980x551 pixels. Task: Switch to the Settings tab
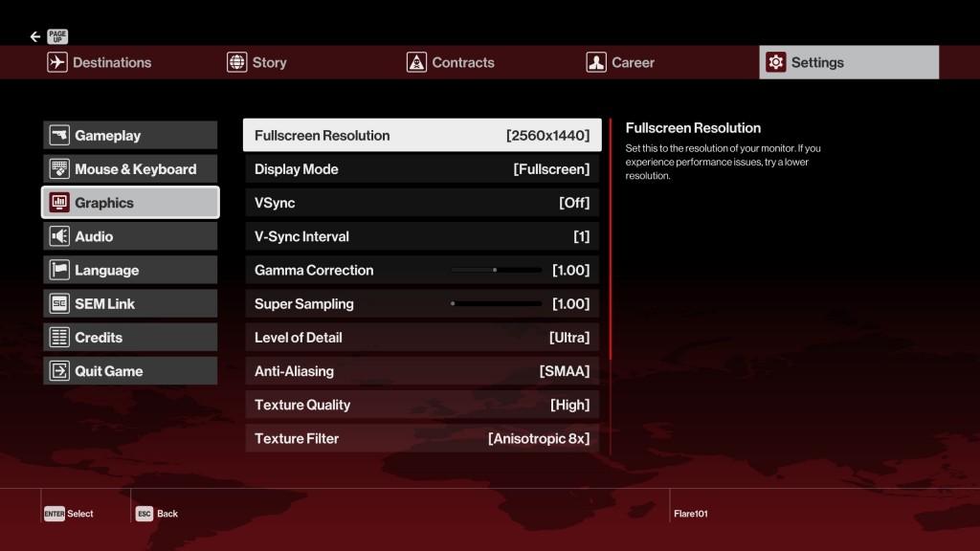click(849, 62)
